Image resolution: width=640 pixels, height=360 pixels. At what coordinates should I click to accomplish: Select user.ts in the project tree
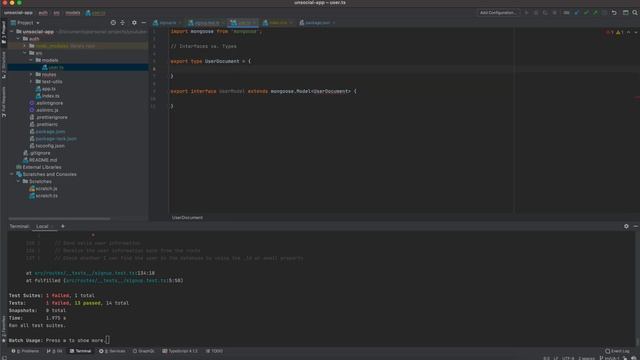point(52,67)
